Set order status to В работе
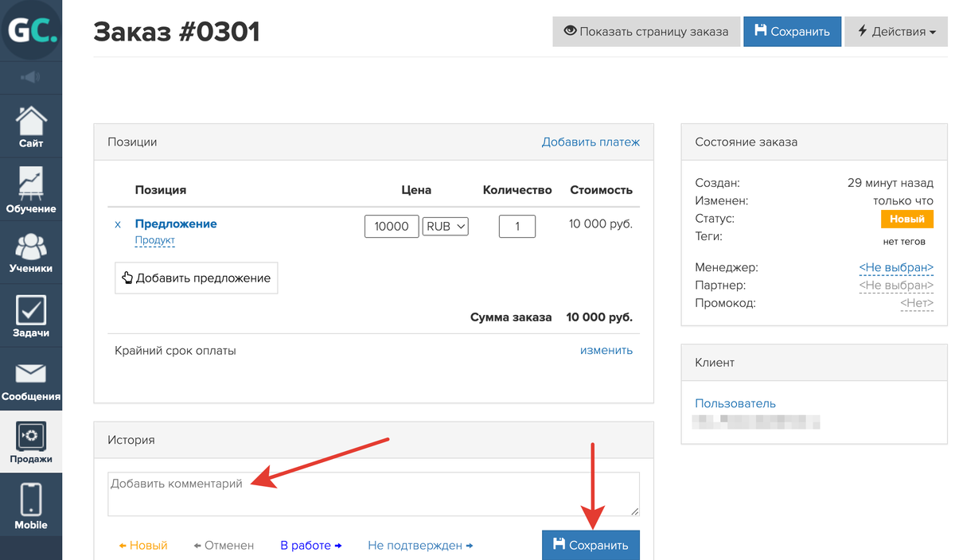Image resolution: width=955 pixels, height=560 pixels. (x=311, y=546)
